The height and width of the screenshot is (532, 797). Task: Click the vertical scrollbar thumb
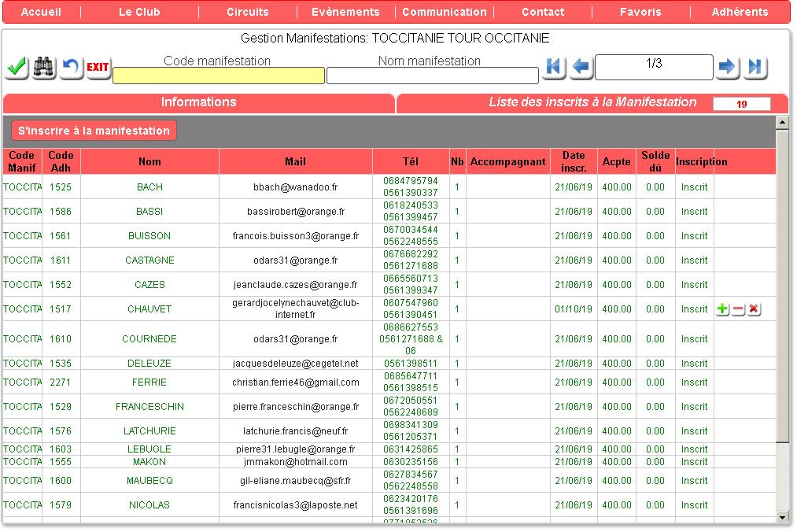782,285
